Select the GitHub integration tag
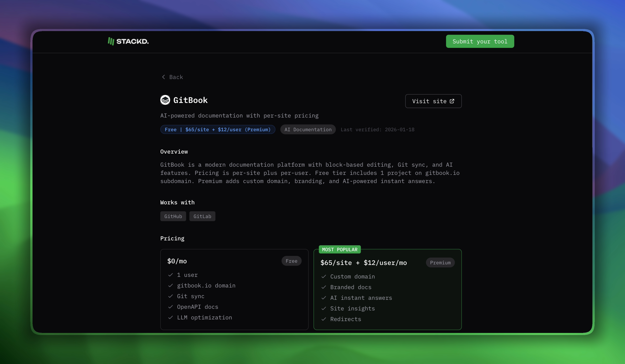The width and height of the screenshot is (625, 364). (x=173, y=216)
